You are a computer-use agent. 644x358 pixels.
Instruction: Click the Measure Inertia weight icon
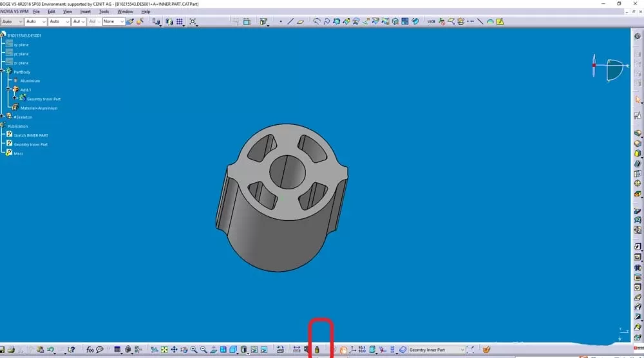pos(317,350)
